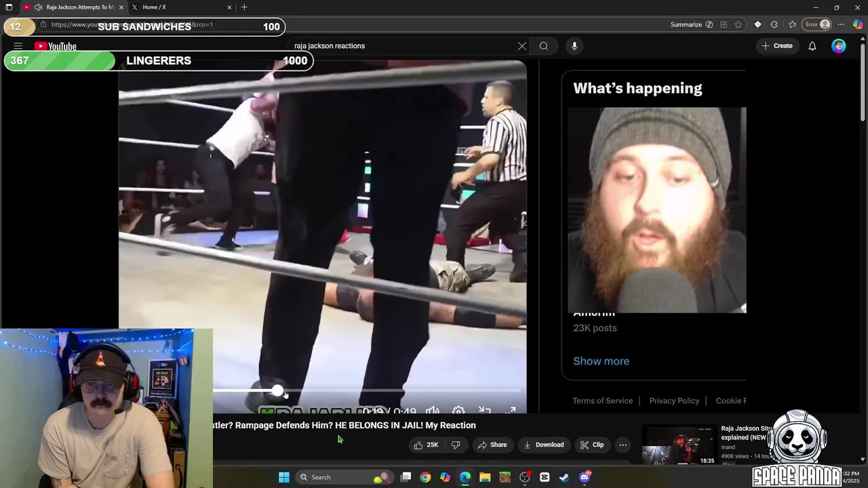The width and height of the screenshot is (868, 488).
Task: Open Copilot app on the taskbar
Action: point(445,477)
